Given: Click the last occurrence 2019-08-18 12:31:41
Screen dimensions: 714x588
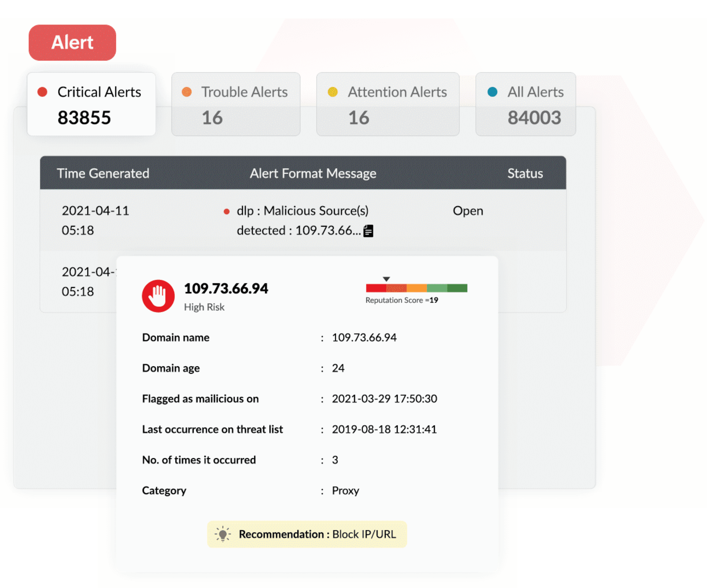Looking at the screenshot, I should click(384, 429).
